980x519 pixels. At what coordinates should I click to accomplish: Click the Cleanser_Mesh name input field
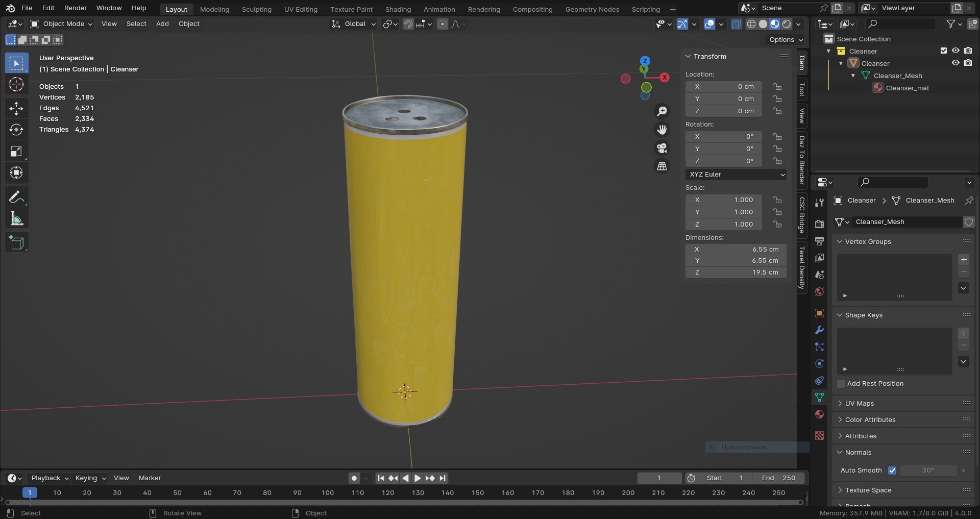coord(906,222)
